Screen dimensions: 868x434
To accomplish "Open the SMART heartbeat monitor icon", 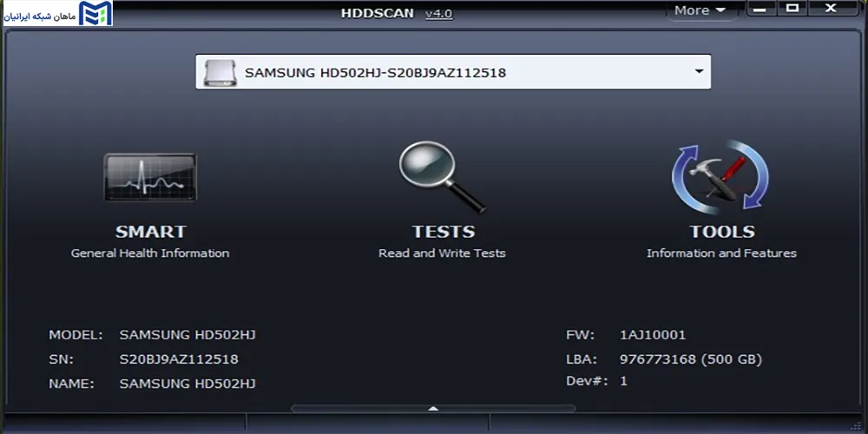I will [x=150, y=177].
